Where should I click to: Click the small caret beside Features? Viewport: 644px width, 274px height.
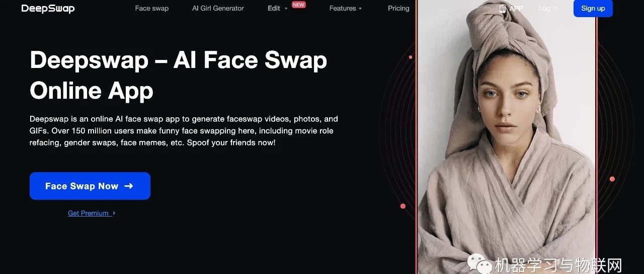coord(360,9)
